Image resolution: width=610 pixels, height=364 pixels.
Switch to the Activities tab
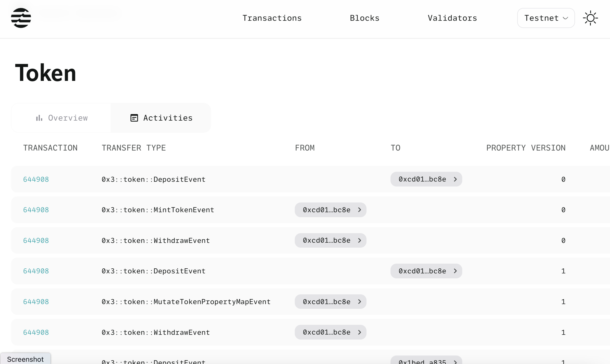click(161, 118)
